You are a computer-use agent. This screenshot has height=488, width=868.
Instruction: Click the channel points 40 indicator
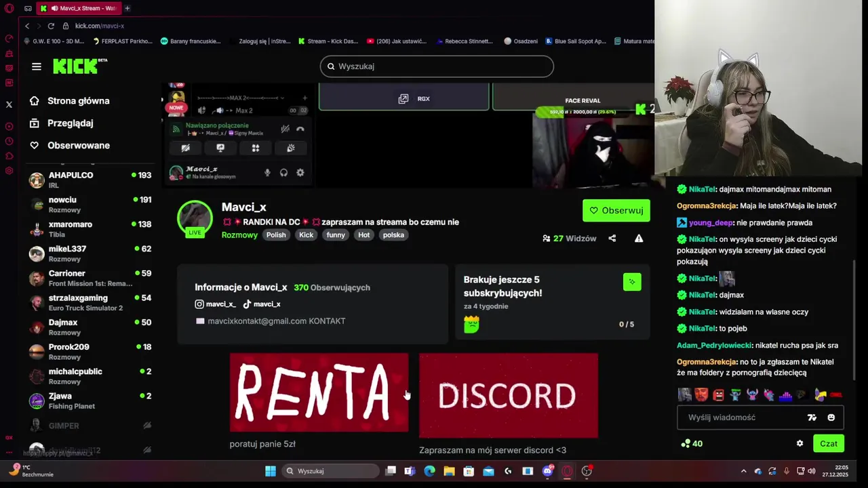tap(692, 443)
